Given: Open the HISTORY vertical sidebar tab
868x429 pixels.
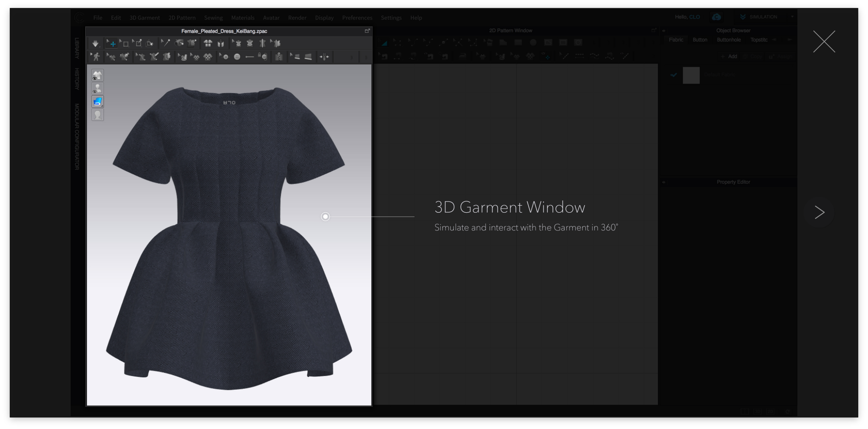Looking at the screenshot, I should tap(77, 79).
